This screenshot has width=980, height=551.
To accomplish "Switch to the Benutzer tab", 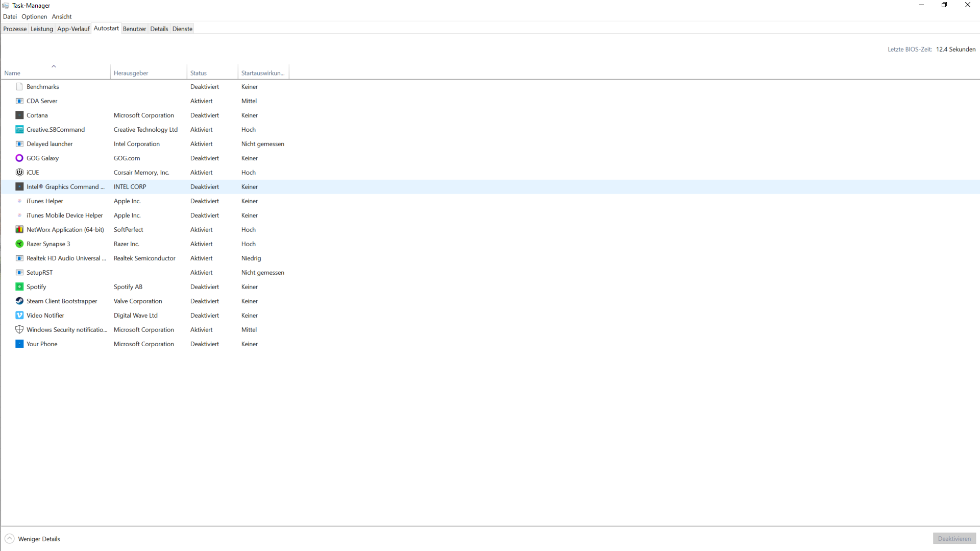I will tap(134, 29).
